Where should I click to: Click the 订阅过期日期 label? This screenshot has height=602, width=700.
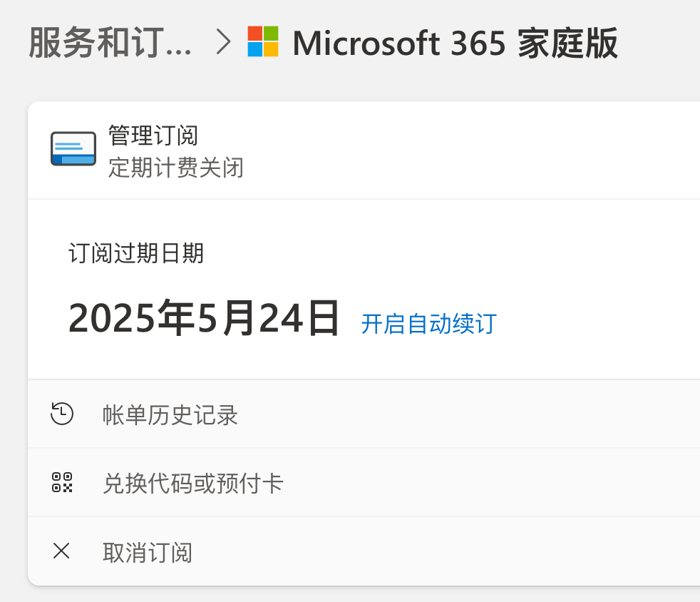[x=136, y=253]
